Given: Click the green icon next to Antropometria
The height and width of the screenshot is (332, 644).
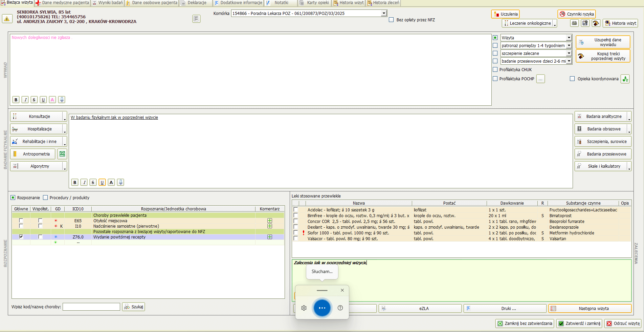Looking at the screenshot, I should click(x=62, y=154).
